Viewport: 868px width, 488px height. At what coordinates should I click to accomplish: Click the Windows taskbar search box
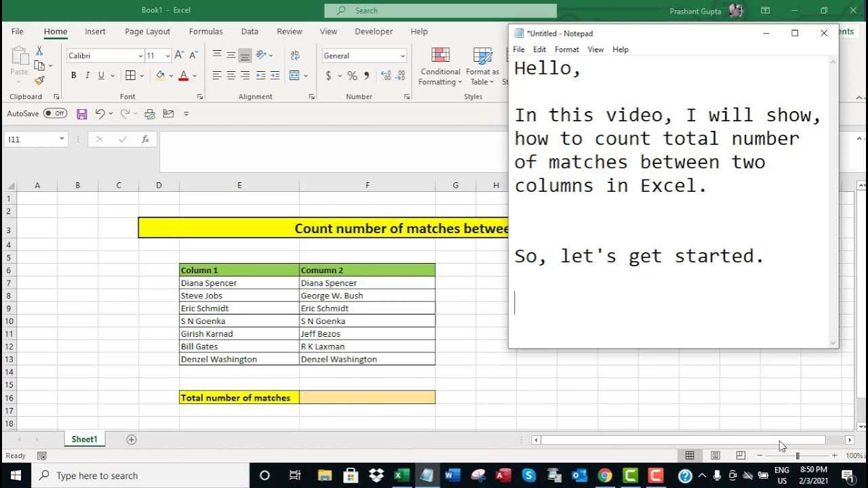tap(141, 475)
